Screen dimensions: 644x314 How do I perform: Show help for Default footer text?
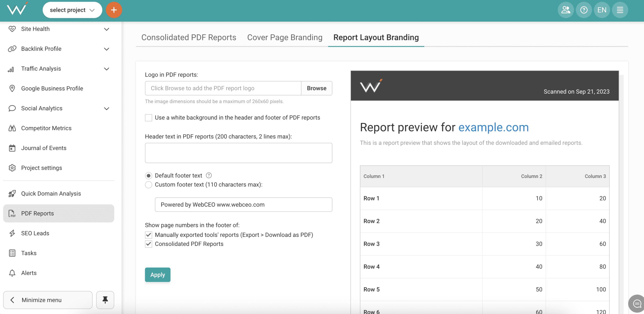tap(209, 175)
